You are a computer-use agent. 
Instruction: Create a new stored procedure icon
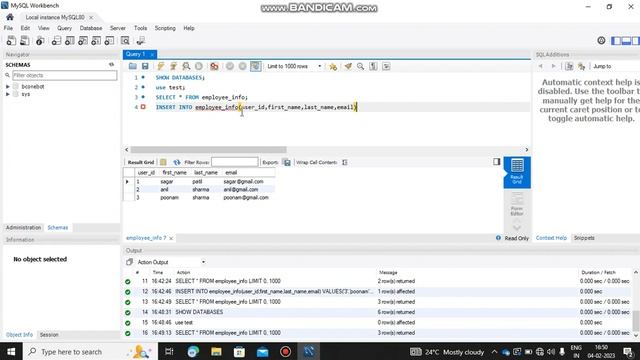(96, 40)
